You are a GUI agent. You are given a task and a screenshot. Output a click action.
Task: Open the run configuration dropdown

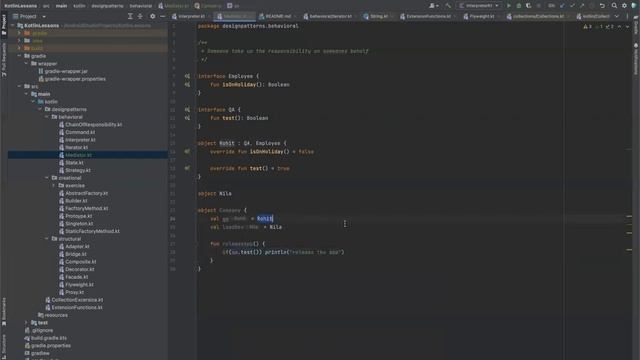tap(479, 6)
